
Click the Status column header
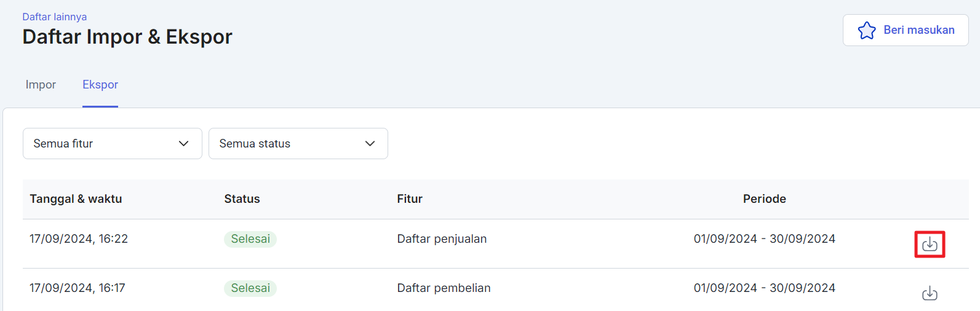(242, 199)
